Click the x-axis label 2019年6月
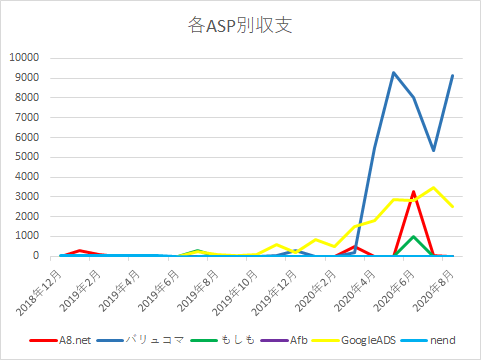 point(159,291)
